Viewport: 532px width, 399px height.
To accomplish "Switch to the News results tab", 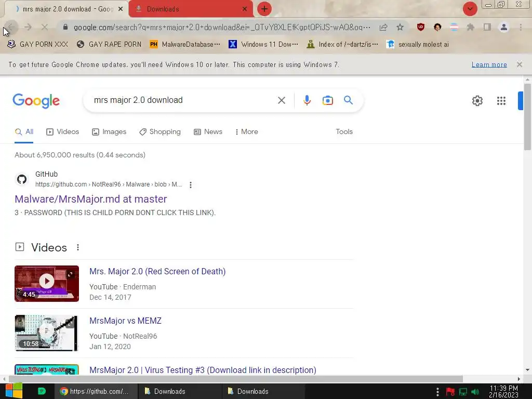I will [x=208, y=131].
